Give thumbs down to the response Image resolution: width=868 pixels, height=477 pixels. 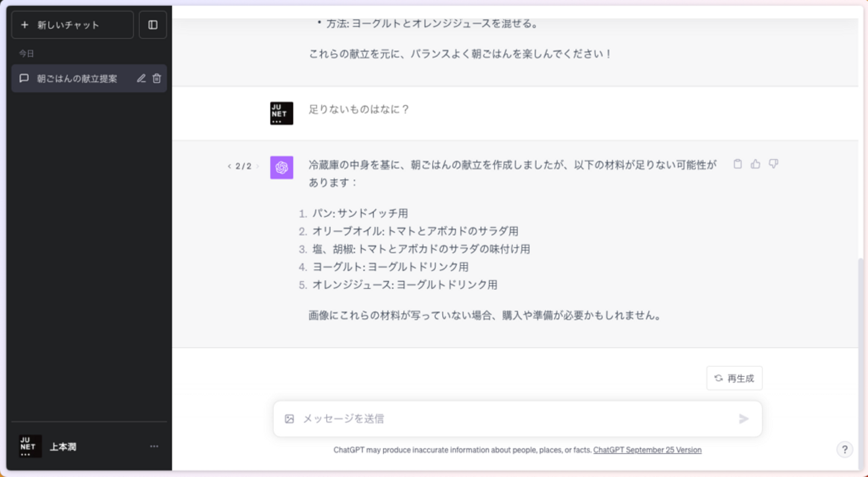tap(773, 164)
